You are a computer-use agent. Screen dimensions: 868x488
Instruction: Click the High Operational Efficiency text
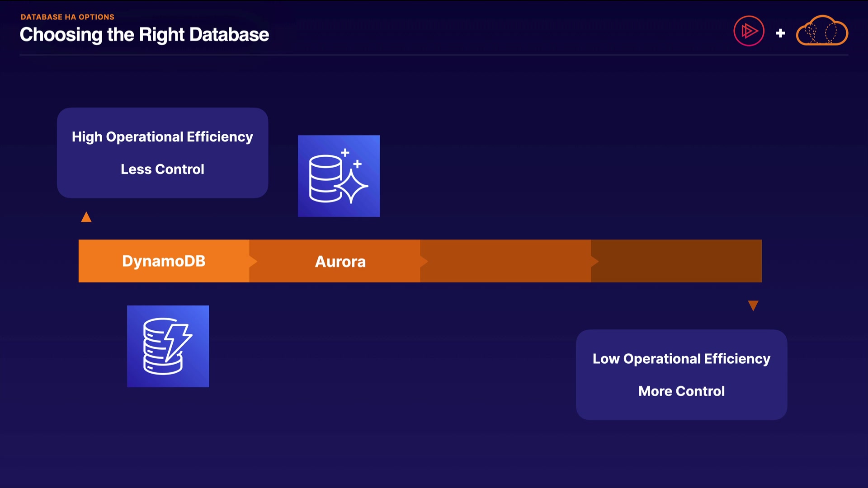pos(162,137)
